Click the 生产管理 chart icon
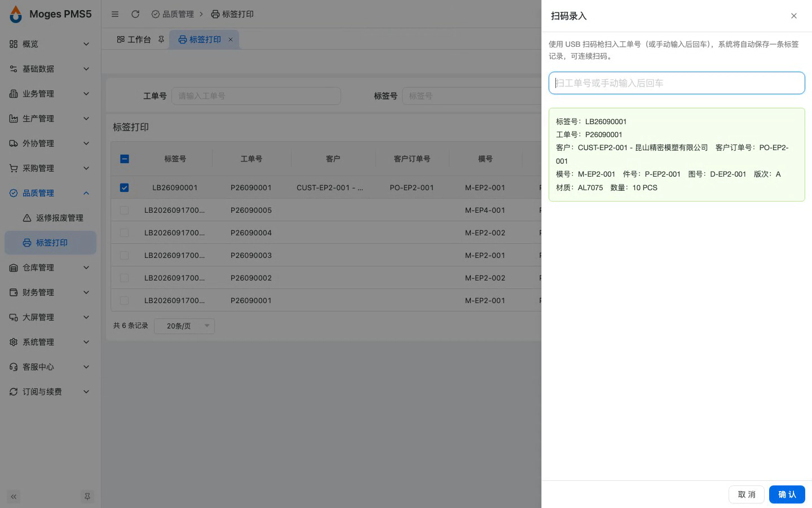This screenshot has height=508, width=812. click(x=14, y=119)
